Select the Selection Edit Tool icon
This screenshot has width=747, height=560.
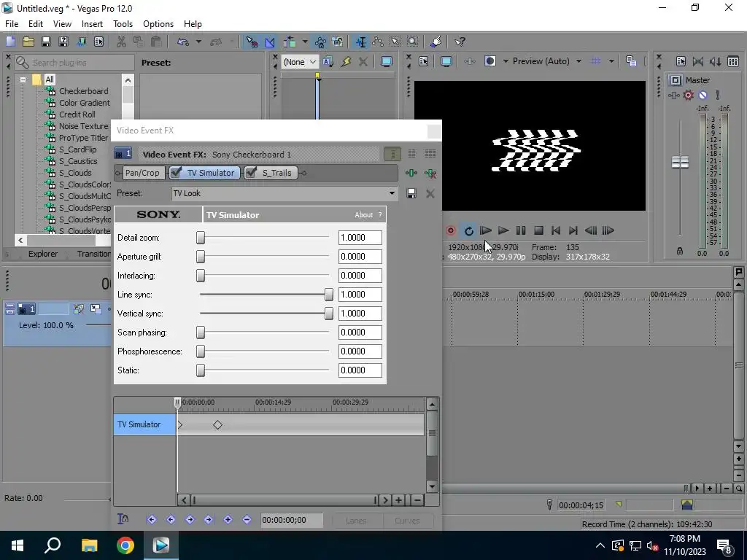click(395, 42)
